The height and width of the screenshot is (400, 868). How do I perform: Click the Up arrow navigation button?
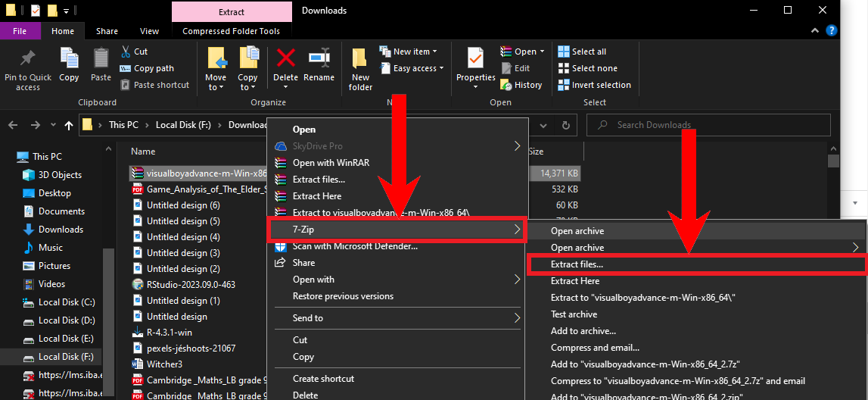70,125
